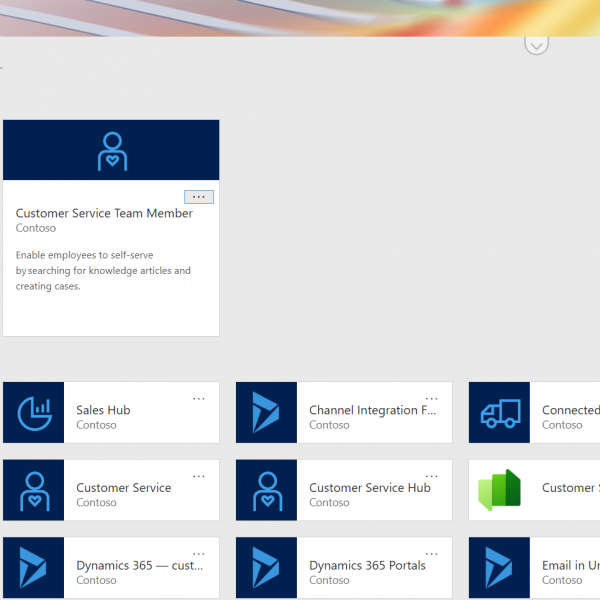
Task: Click Contoso under Customer Service Hub
Action: (x=329, y=502)
